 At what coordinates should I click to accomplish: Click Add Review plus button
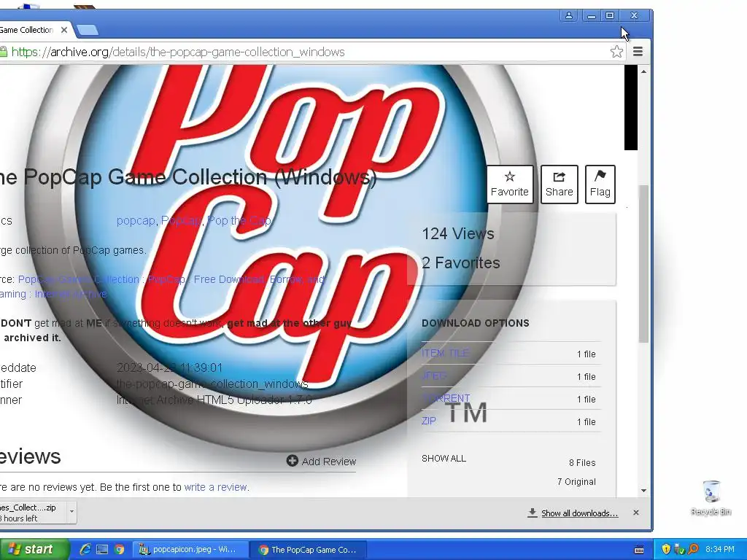point(321,461)
